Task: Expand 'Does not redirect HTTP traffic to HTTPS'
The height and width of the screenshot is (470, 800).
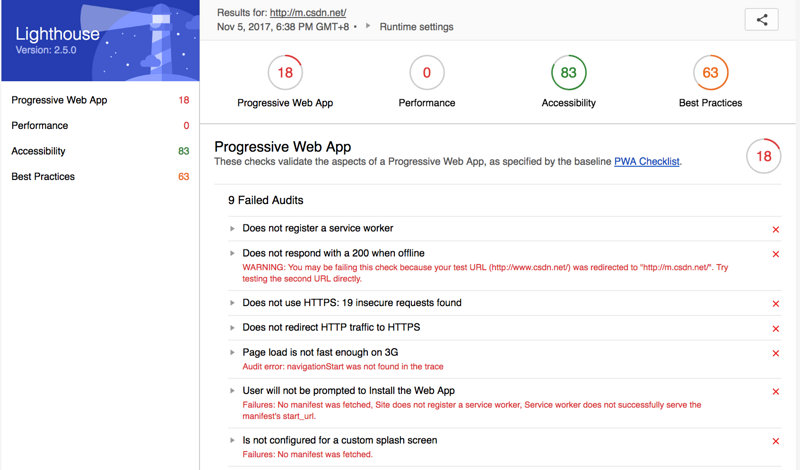Action: pyautogui.click(x=232, y=328)
